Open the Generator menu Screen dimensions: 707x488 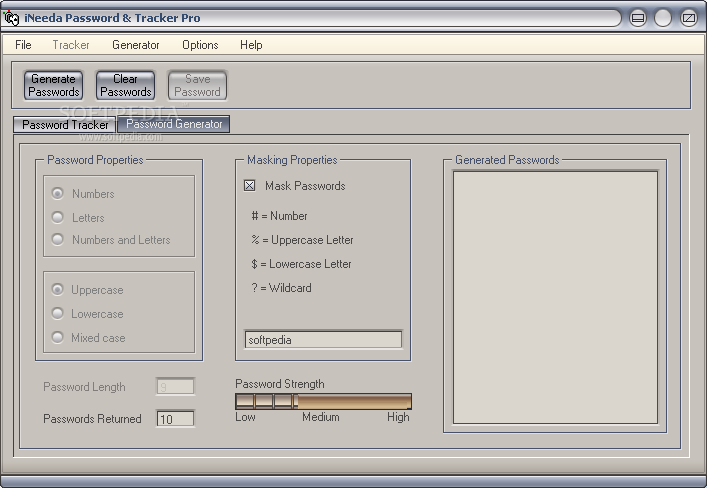pos(136,45)
